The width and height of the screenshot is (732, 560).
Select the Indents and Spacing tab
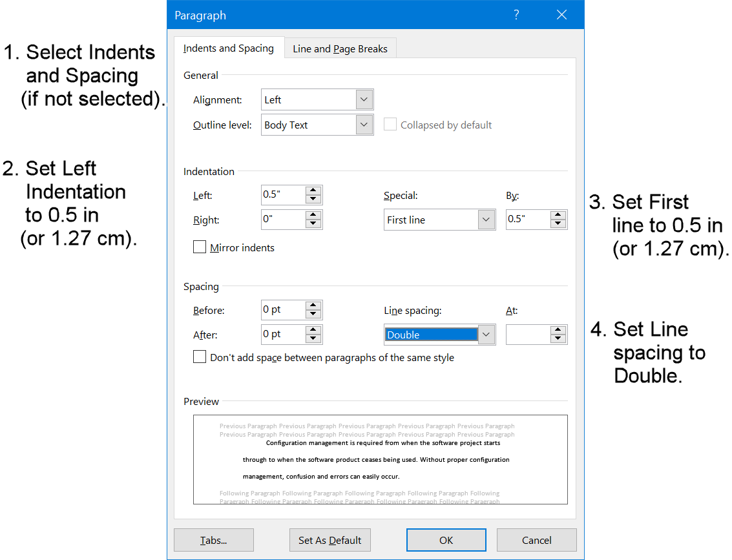pyautogui.click(x=229, y=48)
